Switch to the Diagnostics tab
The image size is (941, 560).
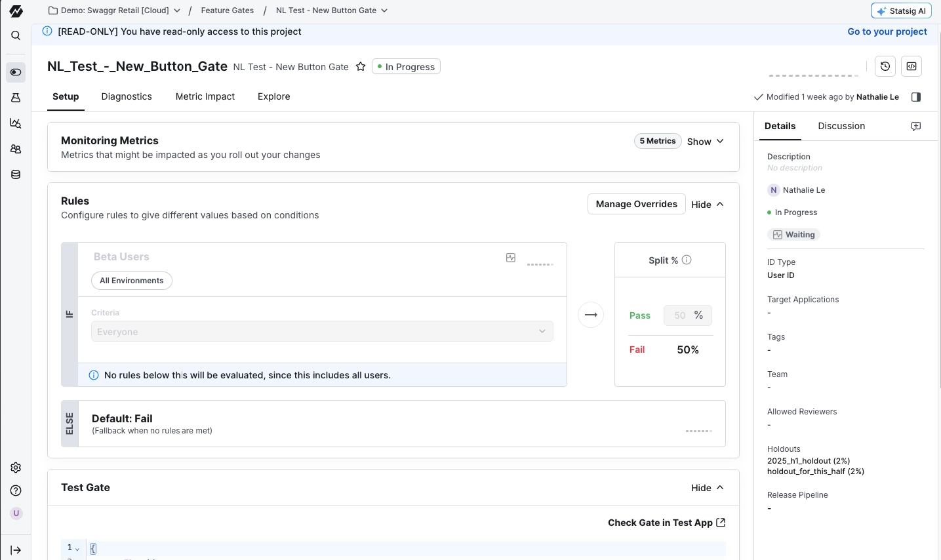click(127, 96)
